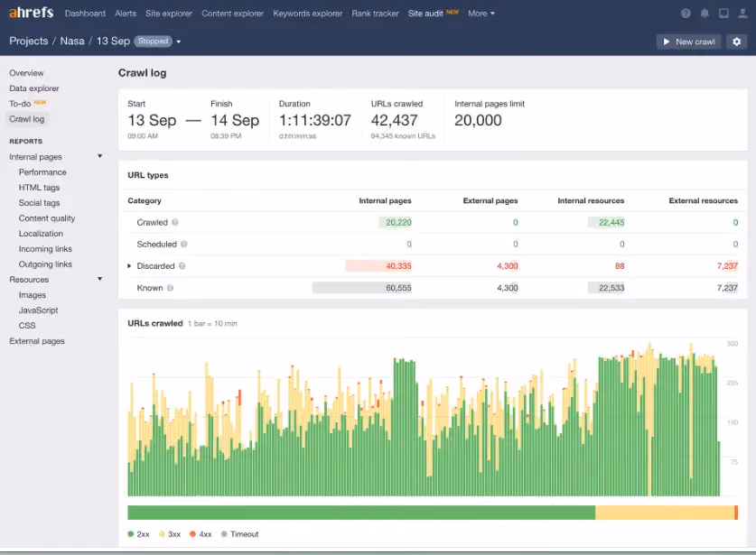Toggle the Timeout legend dot
This screenshot has height=555, width=756.
[224, 534]
